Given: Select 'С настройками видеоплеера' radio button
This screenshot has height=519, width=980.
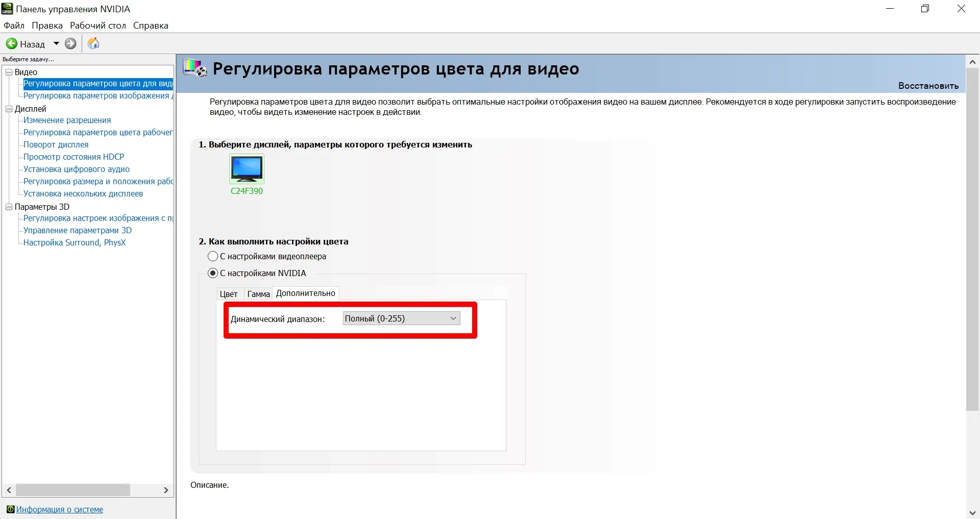Looking at the screenshot, I should pyautogui.click(x=213, y=256).
